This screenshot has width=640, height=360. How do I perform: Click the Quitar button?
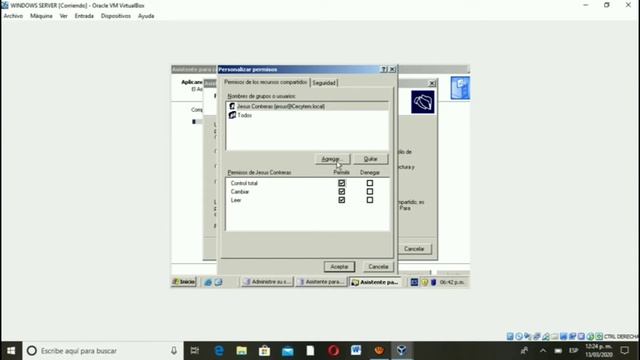(x=371, y=159)
